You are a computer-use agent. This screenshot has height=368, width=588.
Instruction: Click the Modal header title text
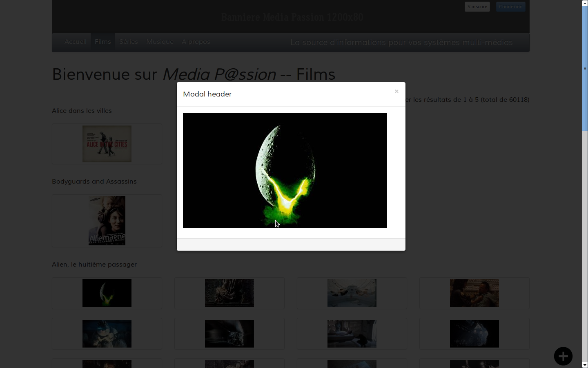[207, 94]
